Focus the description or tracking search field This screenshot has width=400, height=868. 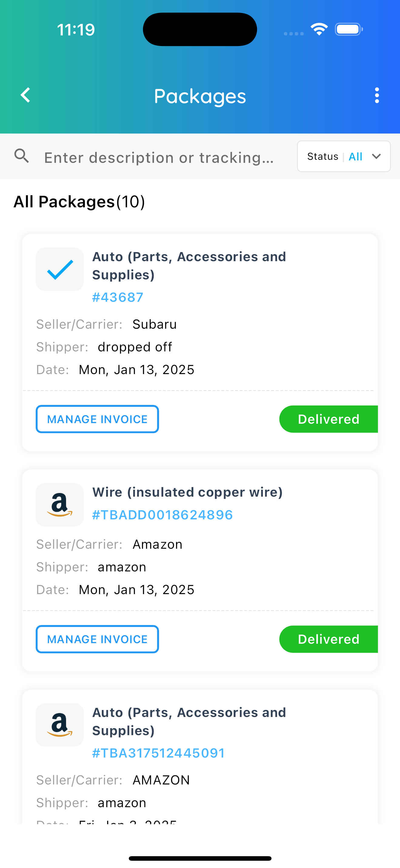159,157
